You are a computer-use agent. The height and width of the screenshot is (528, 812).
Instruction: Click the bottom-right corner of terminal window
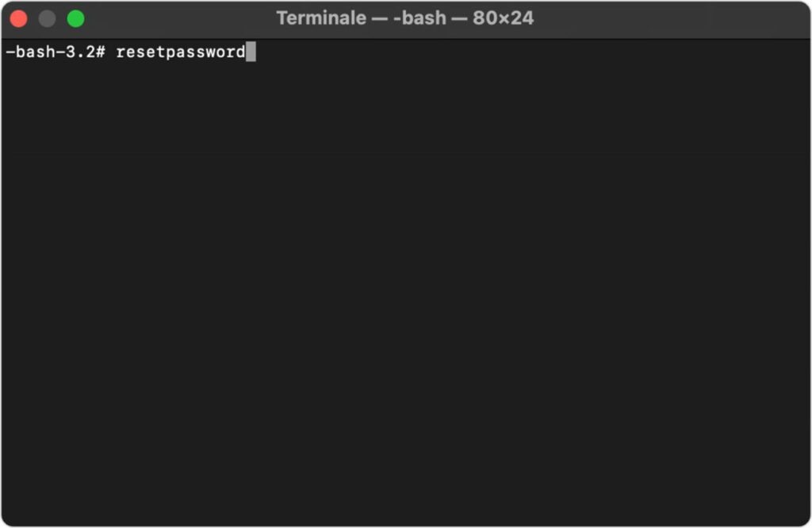[806, 520]
